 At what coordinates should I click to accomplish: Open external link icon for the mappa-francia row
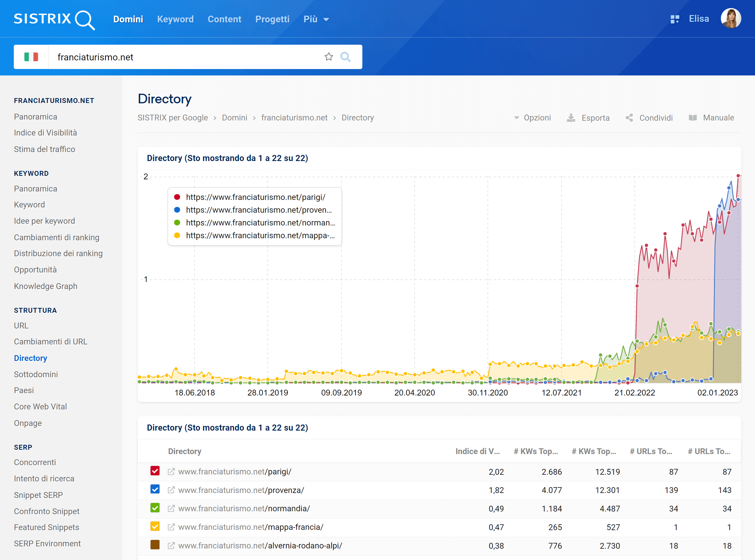pos(171,527)
